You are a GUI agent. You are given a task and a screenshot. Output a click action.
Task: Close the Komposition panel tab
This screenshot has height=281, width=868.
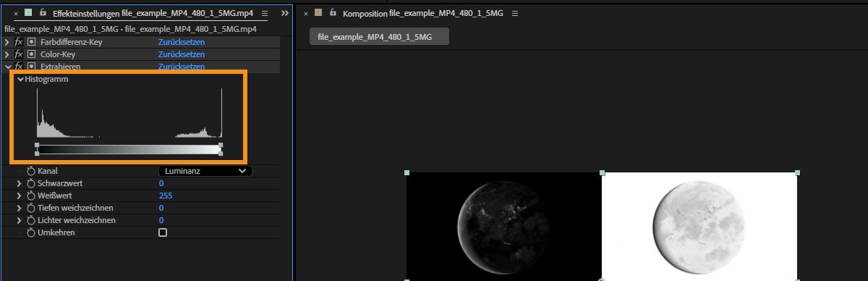tap(306, 14)
